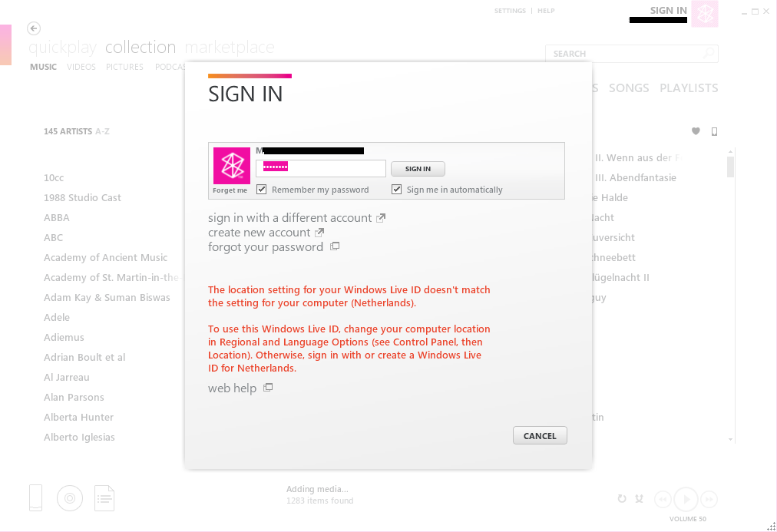Viewport: 777px width, 532px height.
Task: Click the Zune profile tile at top right
Action: point(704,14)
